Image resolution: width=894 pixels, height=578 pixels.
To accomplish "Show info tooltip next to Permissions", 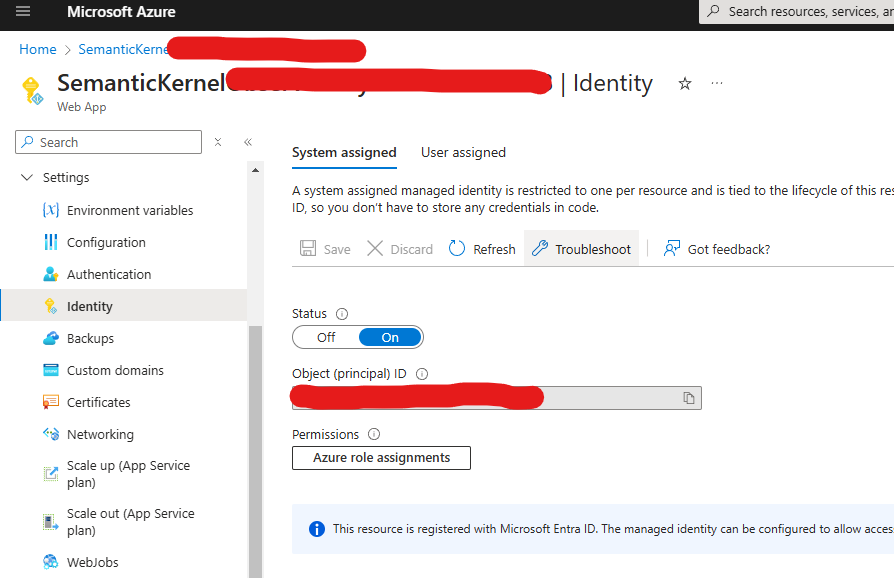I will coord(374,434).
